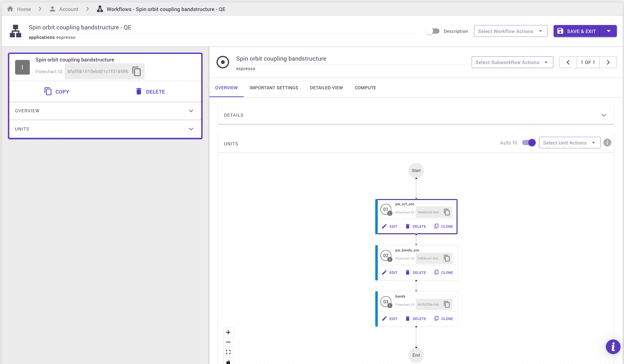Click the grey I badge on subworkflow card

pyautogui.click(x=22, y=67)
